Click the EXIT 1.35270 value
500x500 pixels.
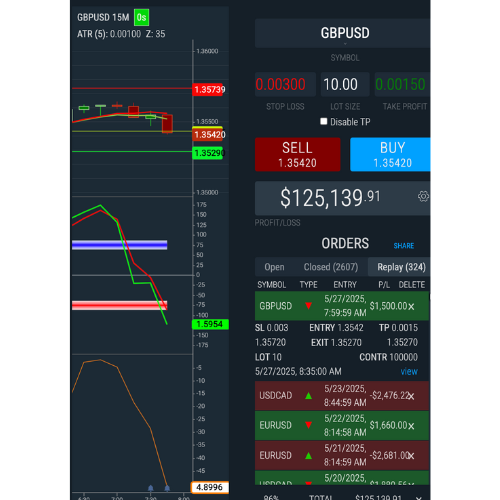click(x=336, y=342)
